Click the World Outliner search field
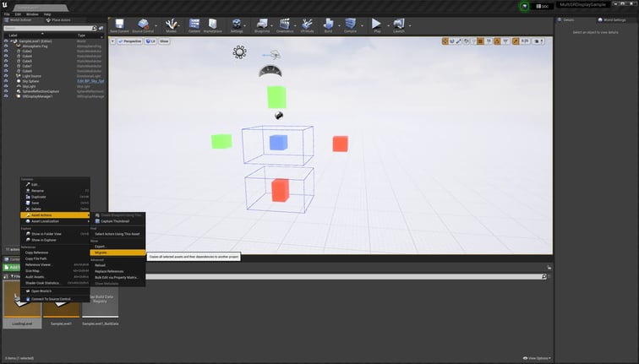 point(48,28)
